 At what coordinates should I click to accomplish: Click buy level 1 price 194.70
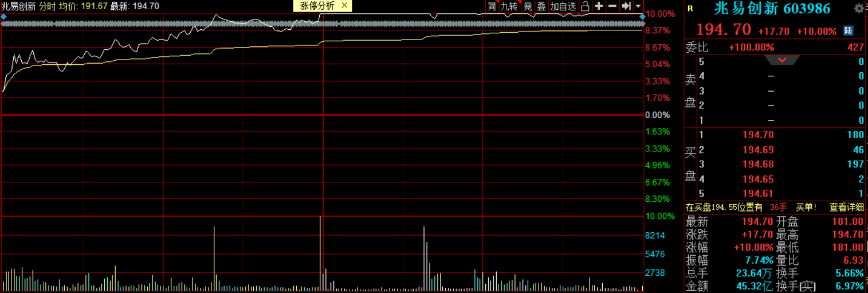[759, 135]
